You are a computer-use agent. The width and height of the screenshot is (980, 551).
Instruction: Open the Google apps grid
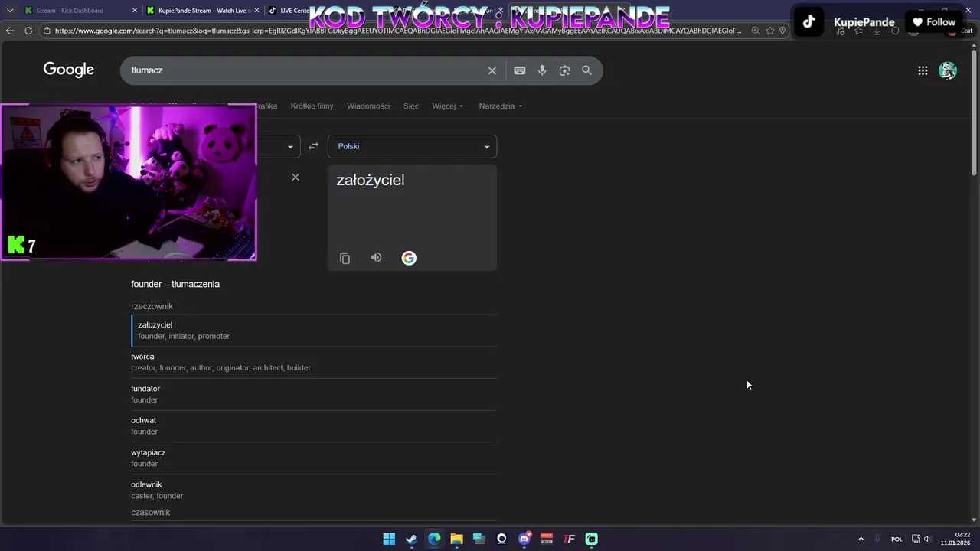pyautogui.click(x=923, y=70)
